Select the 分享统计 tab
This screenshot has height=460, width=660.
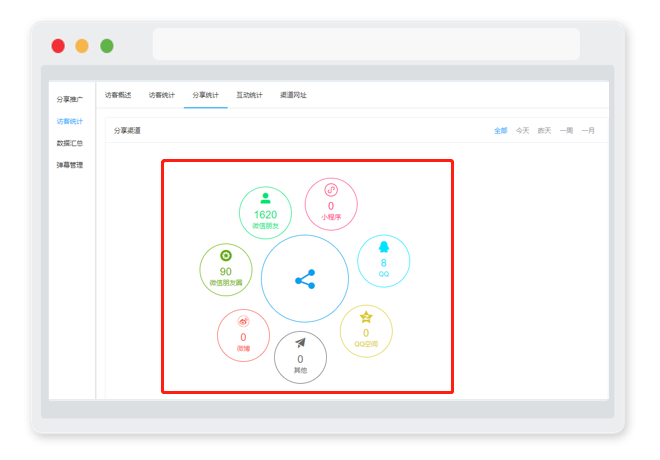[x=205, y=95]
